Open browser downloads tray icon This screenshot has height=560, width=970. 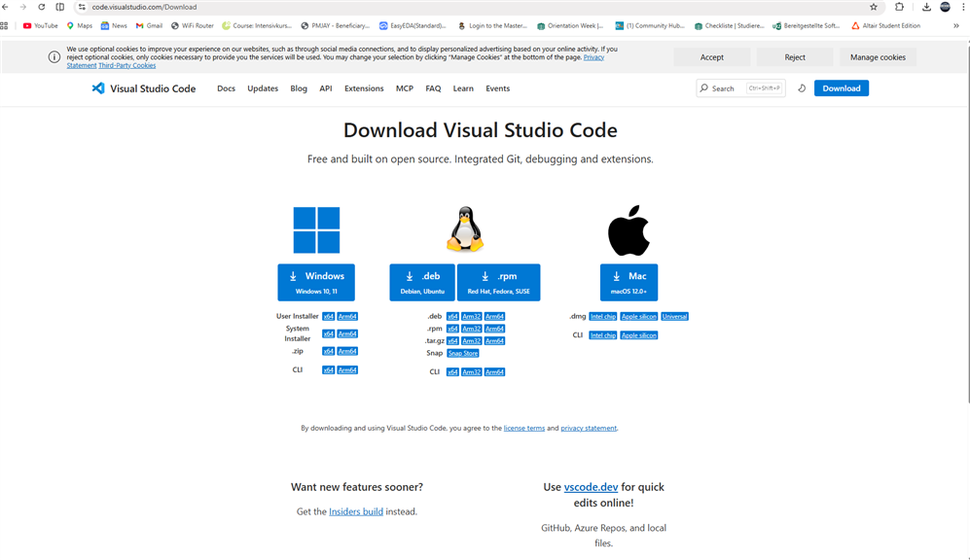coord(926,7)
